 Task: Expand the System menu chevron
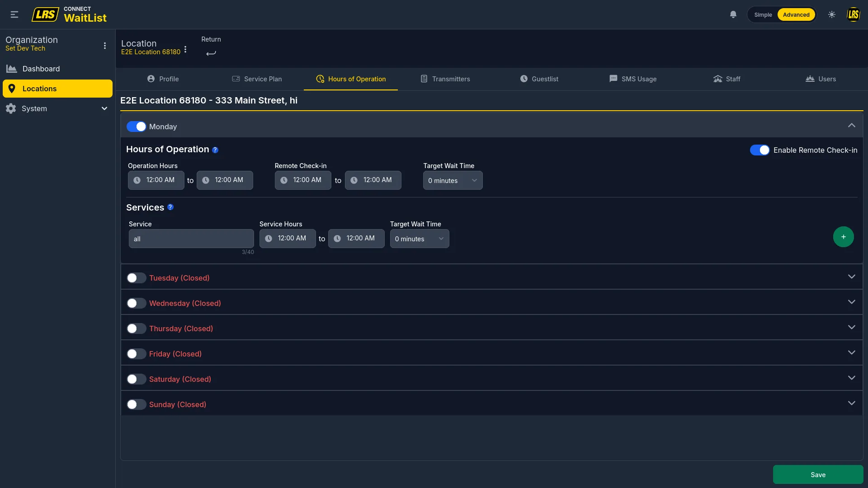pos(104,108)
